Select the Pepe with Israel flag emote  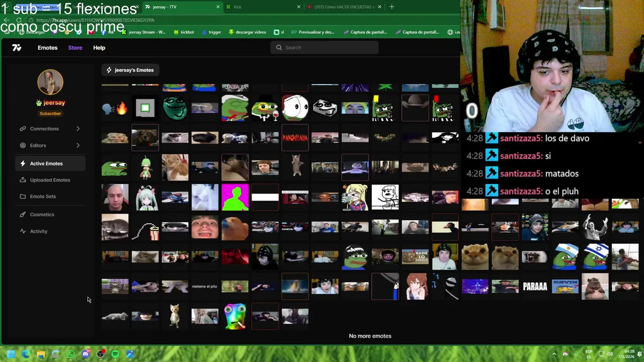(595, 257)
